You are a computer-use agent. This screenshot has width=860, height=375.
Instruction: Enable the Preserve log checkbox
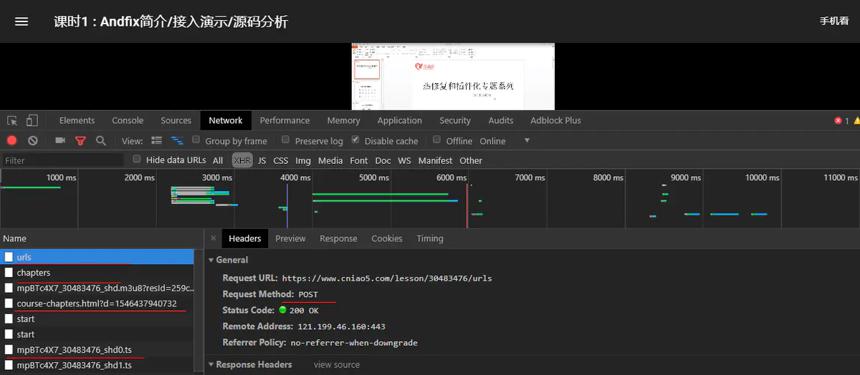coord(285,140)
